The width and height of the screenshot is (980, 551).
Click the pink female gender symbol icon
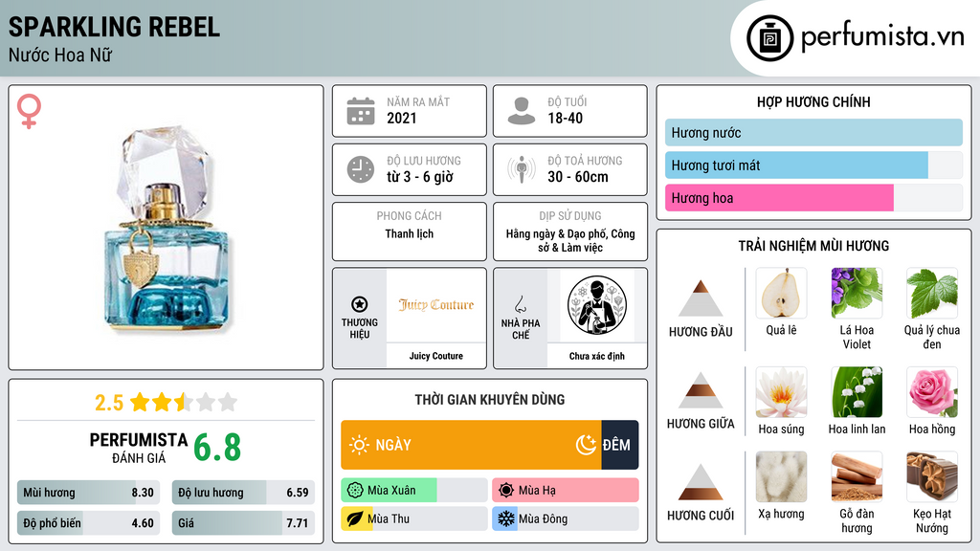pyautogui.click(x=29, y=111)
